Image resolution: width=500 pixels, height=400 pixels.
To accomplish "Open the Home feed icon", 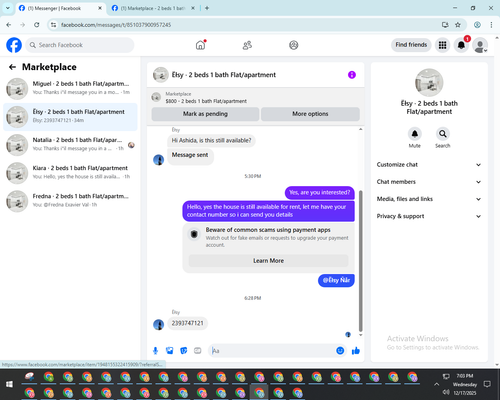I will click(200, 45).
